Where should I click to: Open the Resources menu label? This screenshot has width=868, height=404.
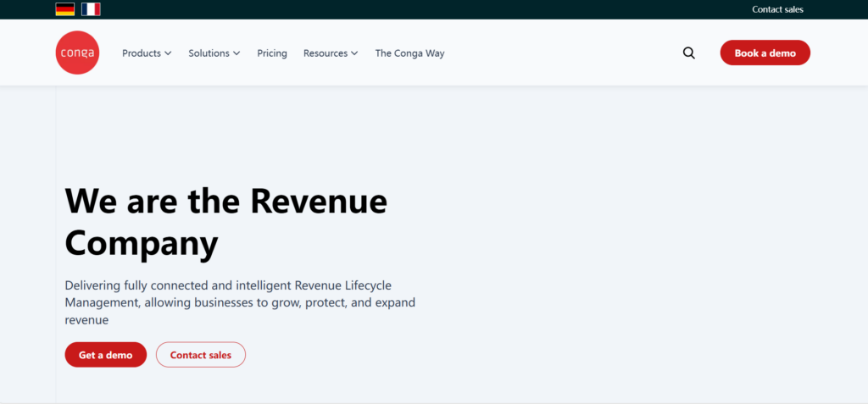325,53
